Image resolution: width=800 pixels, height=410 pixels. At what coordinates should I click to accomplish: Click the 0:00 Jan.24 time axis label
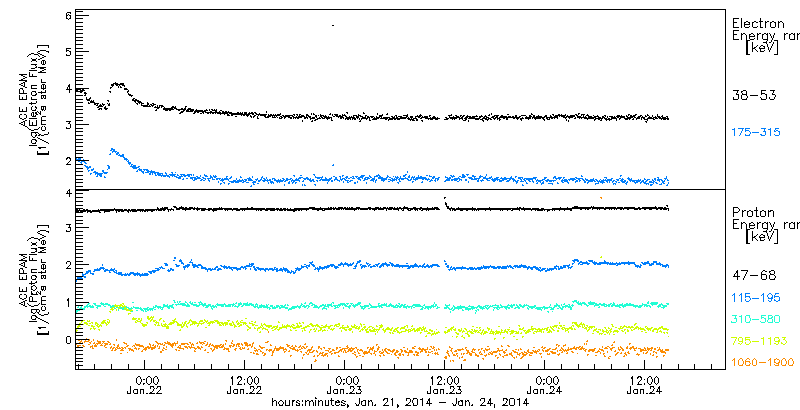point(545,385)
